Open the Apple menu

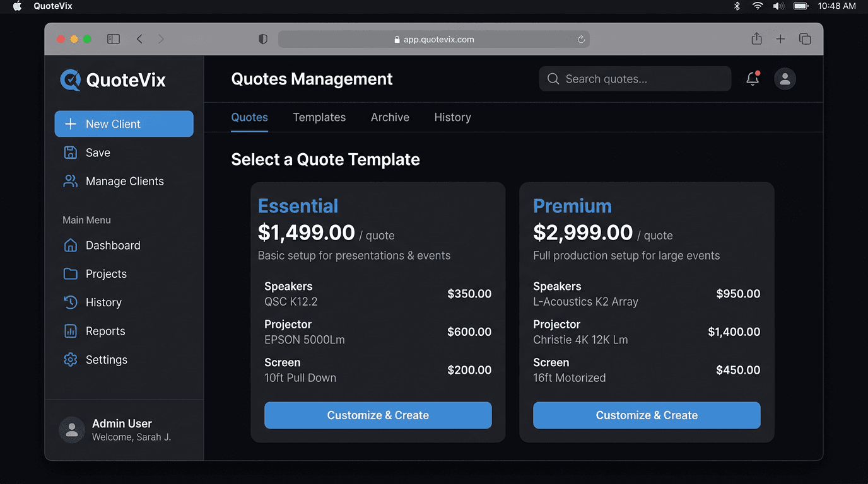(16, 6)
